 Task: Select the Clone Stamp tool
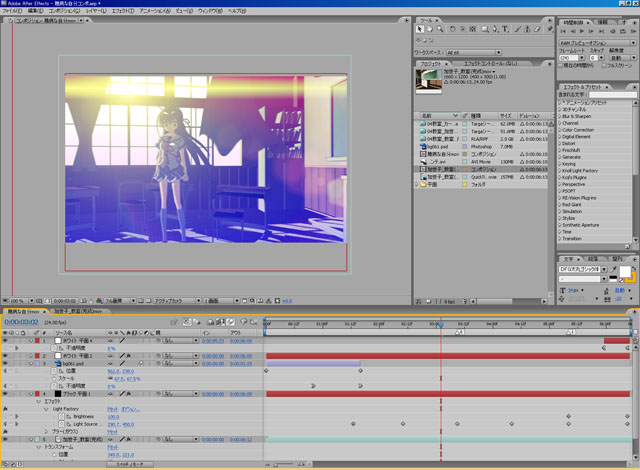[527, 29]
